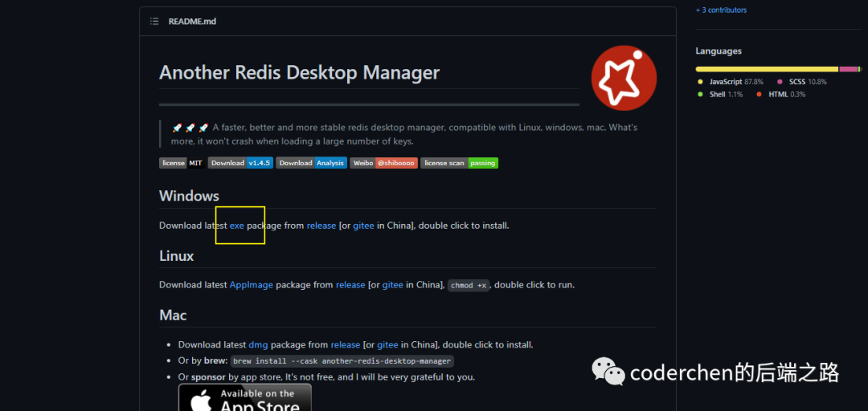Click the chmod +x code snippet

coord(469,286)
